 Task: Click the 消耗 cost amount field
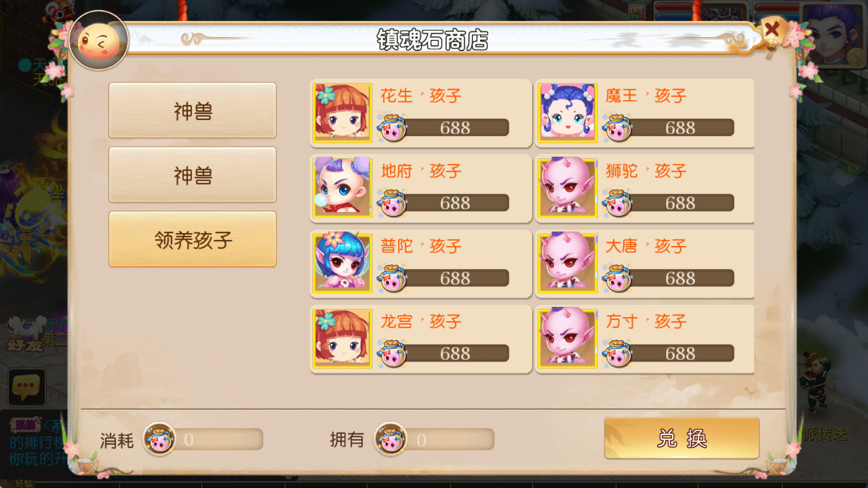[x=203, y=439]
